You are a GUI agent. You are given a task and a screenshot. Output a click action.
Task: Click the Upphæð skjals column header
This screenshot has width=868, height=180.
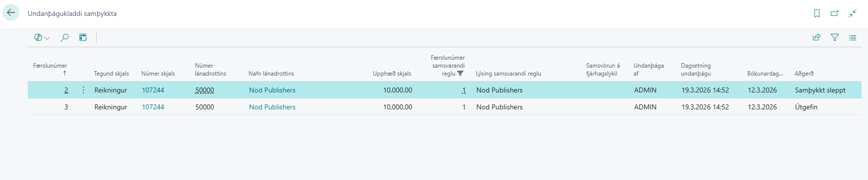point(392,74)
